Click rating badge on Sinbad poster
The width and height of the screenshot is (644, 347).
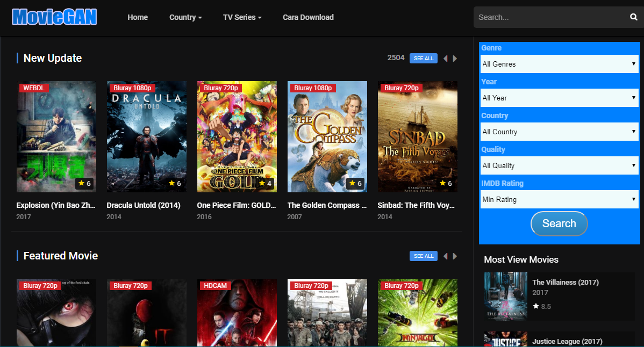pyautogui.click(x=446, y=183)
